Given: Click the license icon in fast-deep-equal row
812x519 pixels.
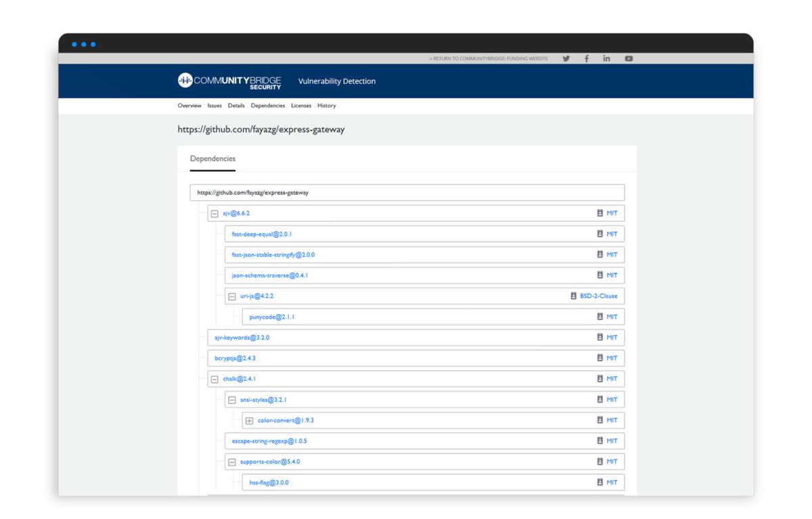Looking at the screenshot, I should (x=600, y=234).
